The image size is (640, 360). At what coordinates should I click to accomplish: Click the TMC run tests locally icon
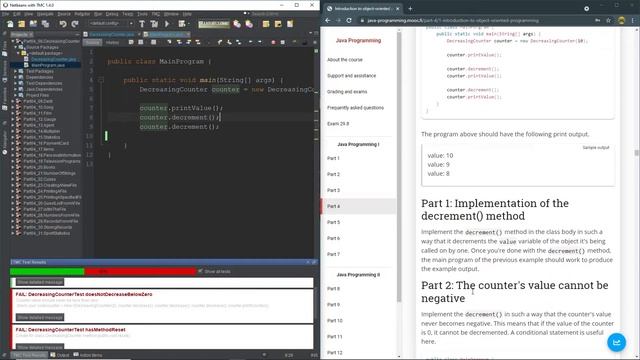tap(237, 24)
